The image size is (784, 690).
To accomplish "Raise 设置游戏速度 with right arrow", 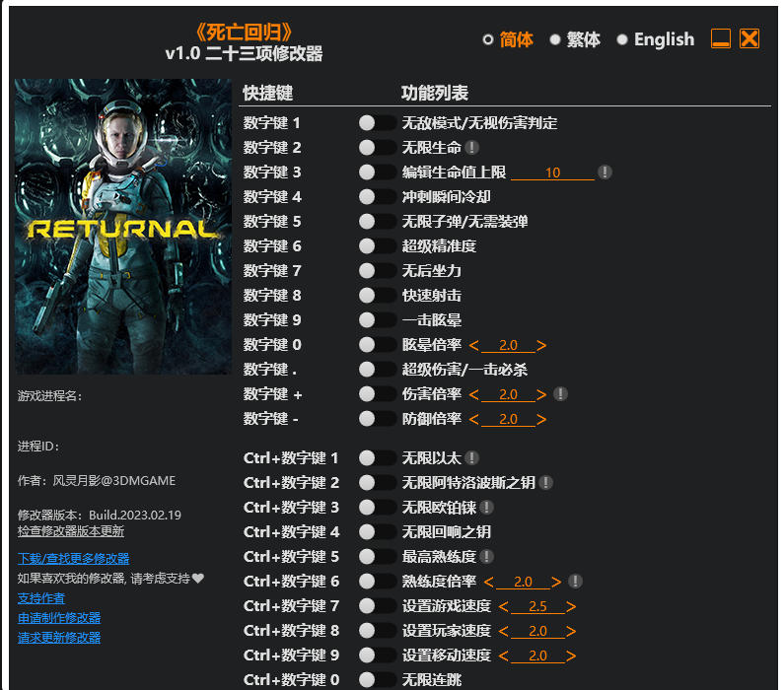I will [571, 606].
